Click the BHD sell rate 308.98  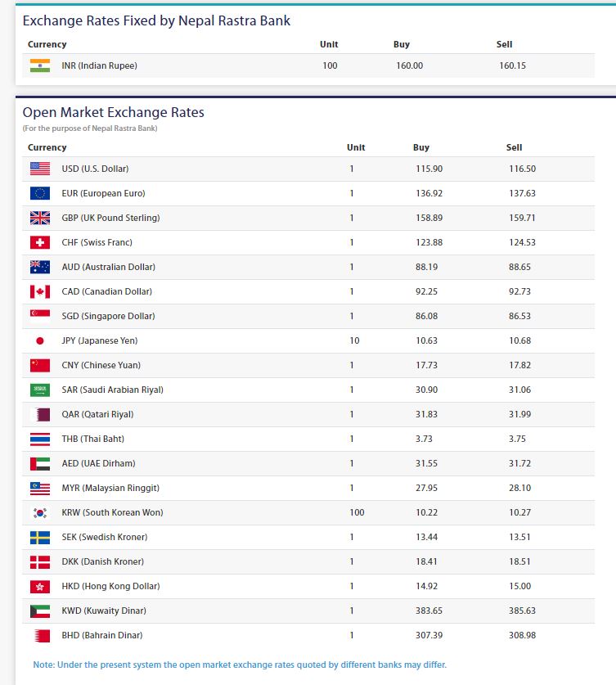click(523, 635)
